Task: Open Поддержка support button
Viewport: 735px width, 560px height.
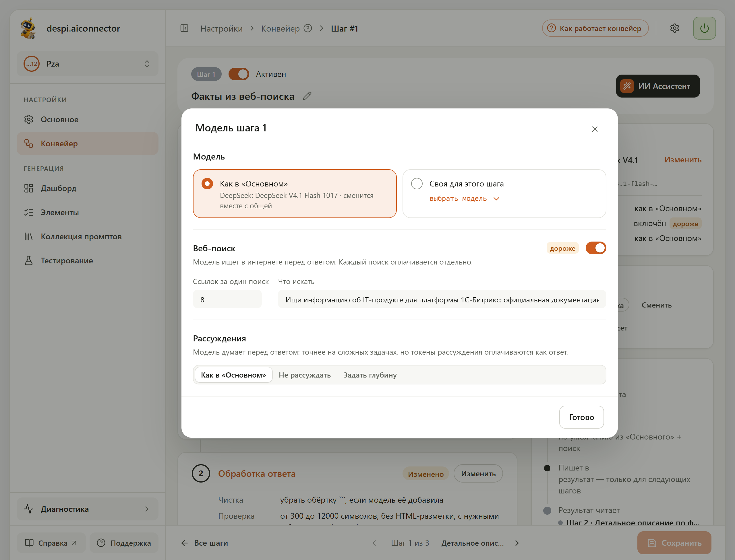Action: (124, 543)
